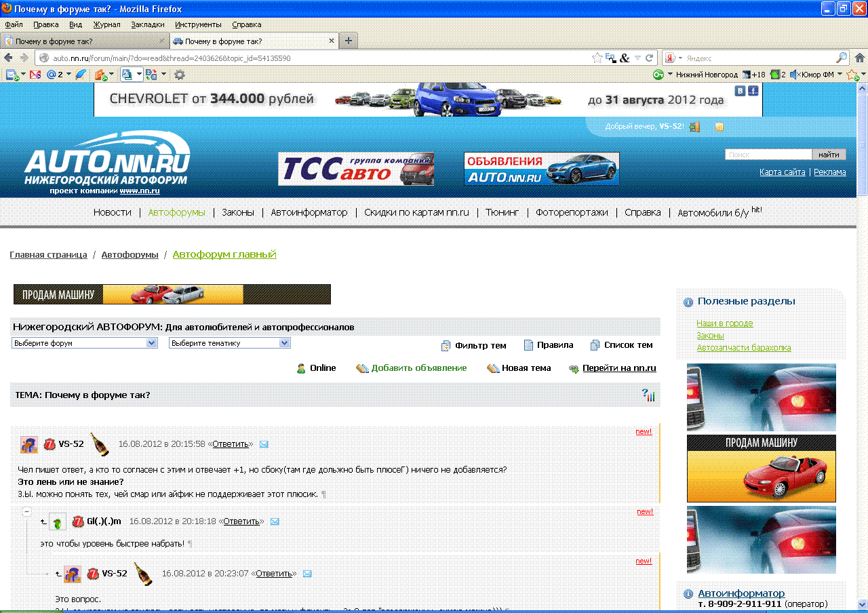Open the Выберите форум dropdown
The image size is (868, 613).
click(x=85, y=343)
